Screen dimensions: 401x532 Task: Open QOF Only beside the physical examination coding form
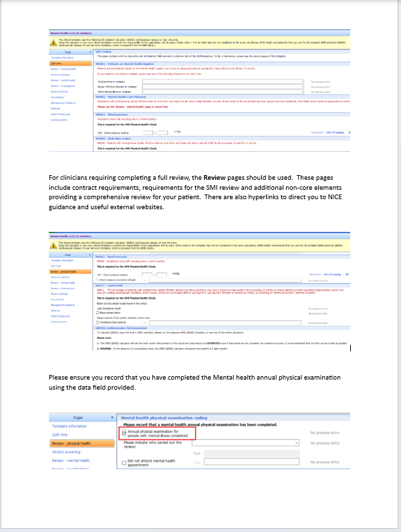pyautogui.click(x=59, y=434)
